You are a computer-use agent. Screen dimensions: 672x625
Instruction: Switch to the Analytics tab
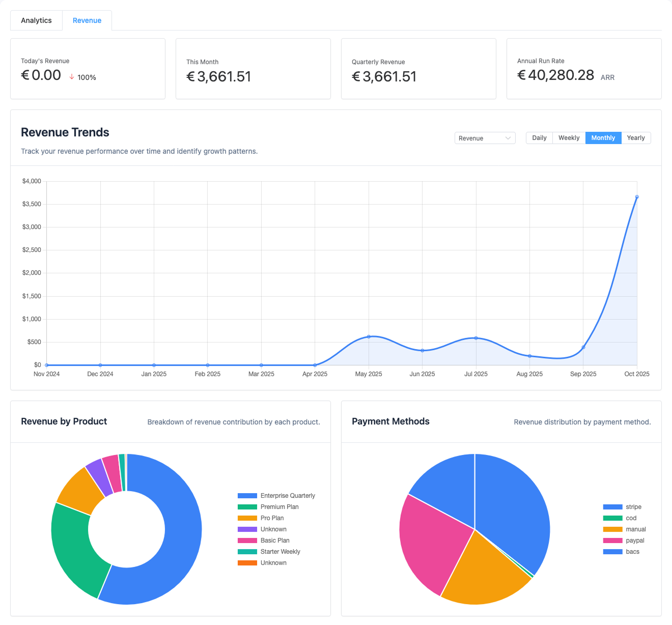click(36, 20)
